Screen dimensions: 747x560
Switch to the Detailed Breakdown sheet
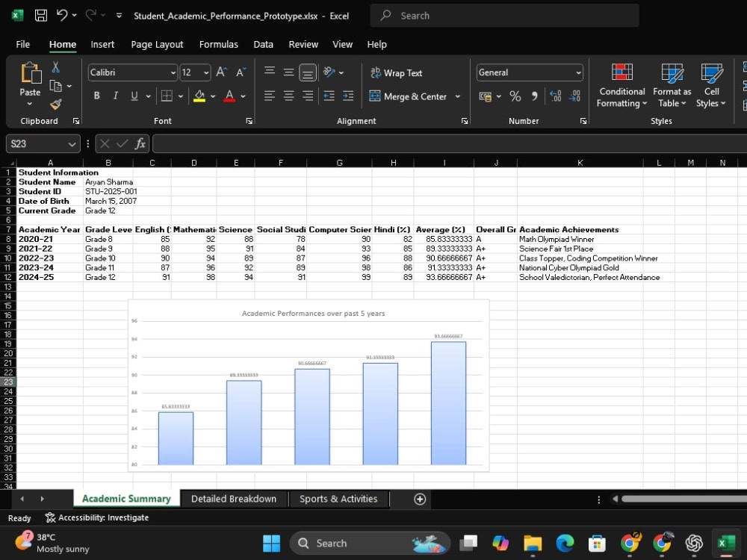233,499
